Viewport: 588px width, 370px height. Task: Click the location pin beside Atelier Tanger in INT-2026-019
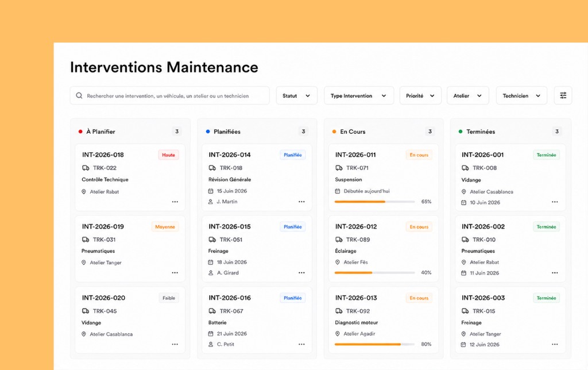point(84,263)
